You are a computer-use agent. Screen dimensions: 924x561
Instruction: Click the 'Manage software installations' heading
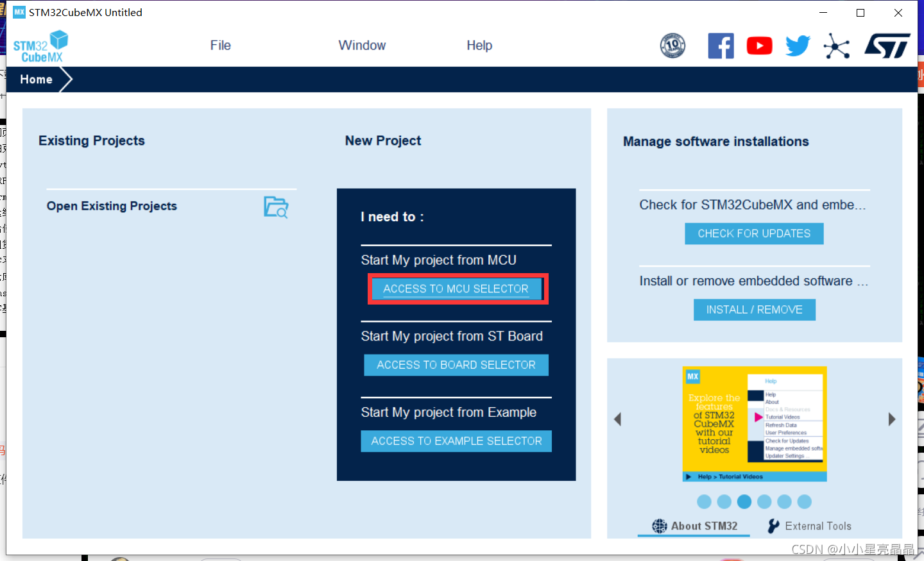pos(715,142)
